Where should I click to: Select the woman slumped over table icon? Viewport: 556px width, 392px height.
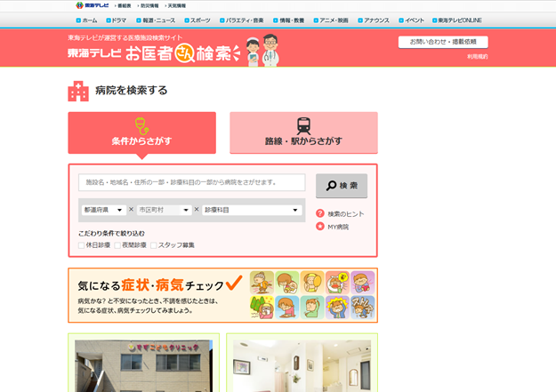pyautogui.click(x=286, y=308)
